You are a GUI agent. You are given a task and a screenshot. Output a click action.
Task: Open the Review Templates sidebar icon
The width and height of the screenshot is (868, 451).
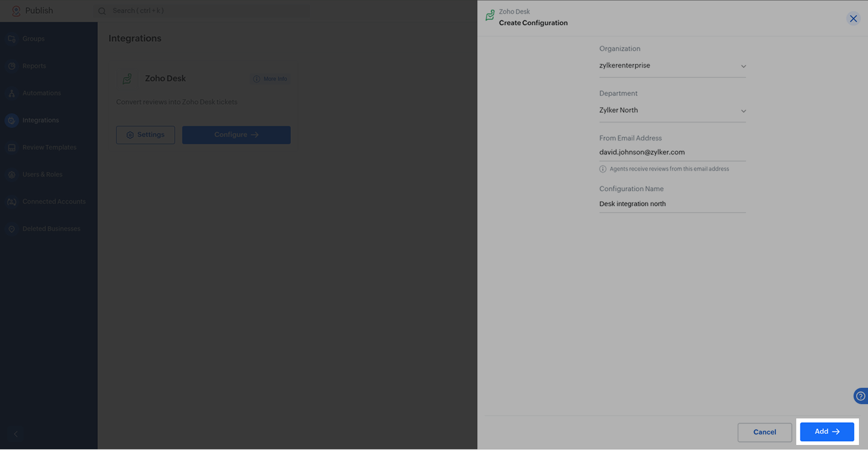[x=11, y=147]
